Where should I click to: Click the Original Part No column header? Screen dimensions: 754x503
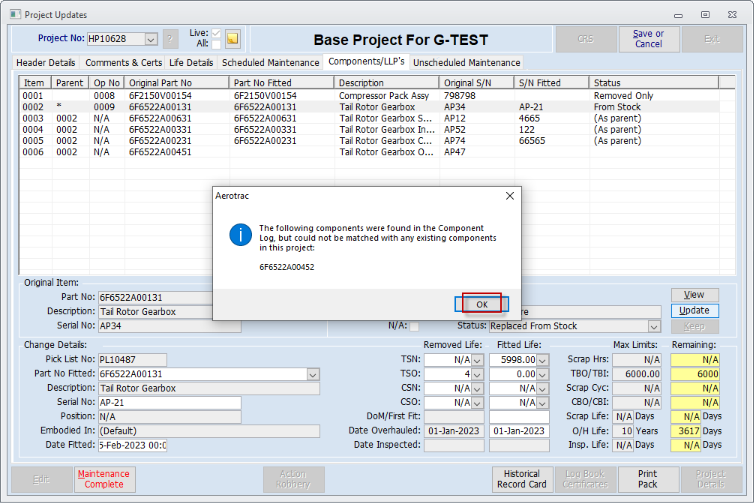(x=177, y=83)
